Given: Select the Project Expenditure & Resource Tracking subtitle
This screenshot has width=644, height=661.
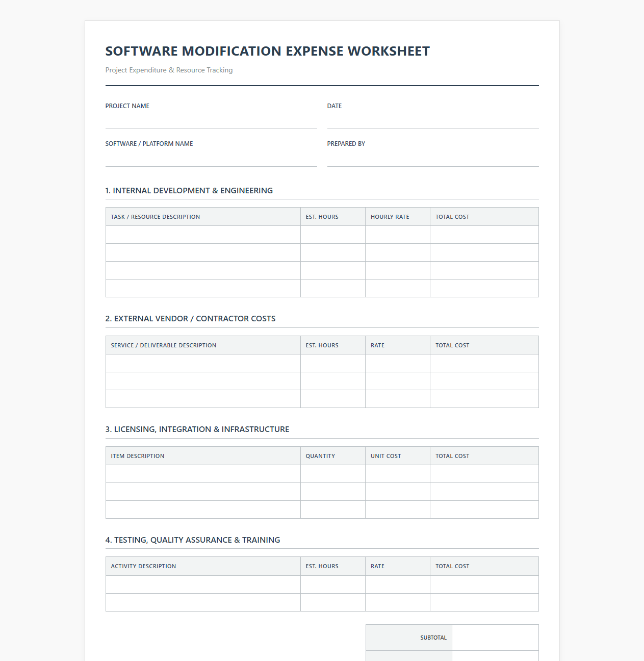Looking at the screenshot, I should pyautogui.click(x=169, y=70).
